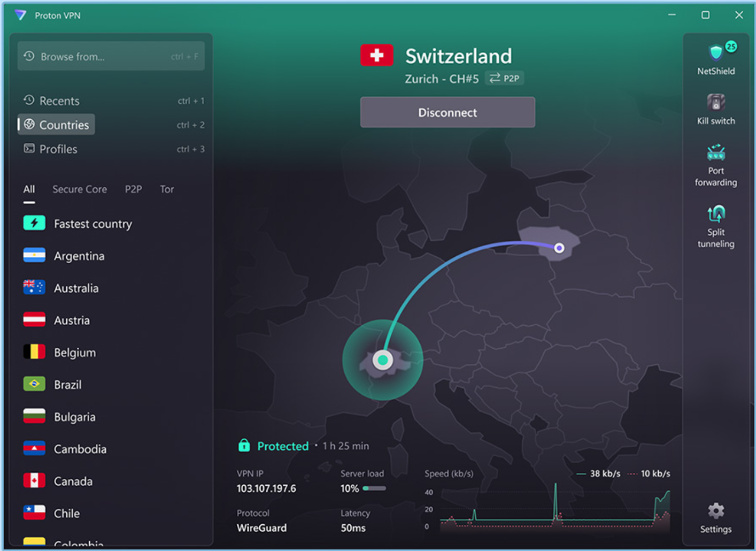Switch to the Tor filter tab
The image size is (756, 551).
(167, 189)
